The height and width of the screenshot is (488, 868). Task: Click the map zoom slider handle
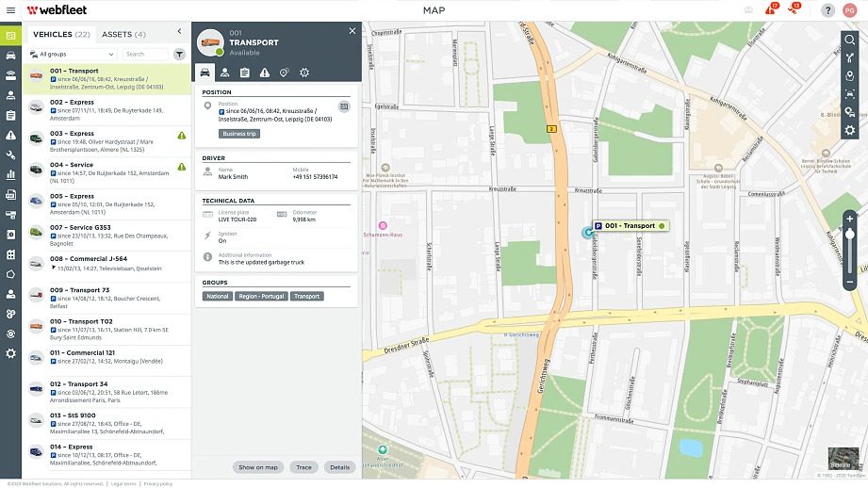tap(849, 235)
